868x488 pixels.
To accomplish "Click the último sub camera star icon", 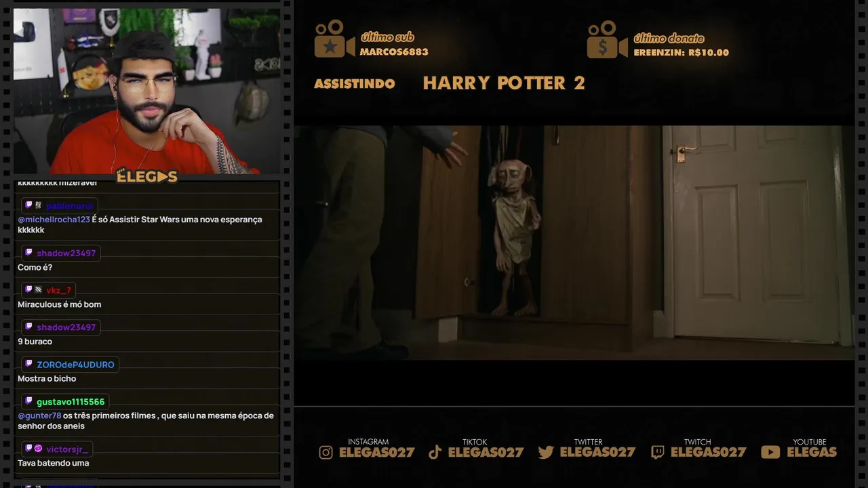I will pos(334,39).
